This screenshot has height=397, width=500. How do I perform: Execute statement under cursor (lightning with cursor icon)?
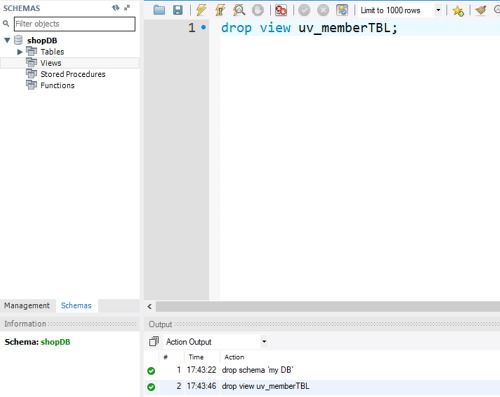pos(220,10)
